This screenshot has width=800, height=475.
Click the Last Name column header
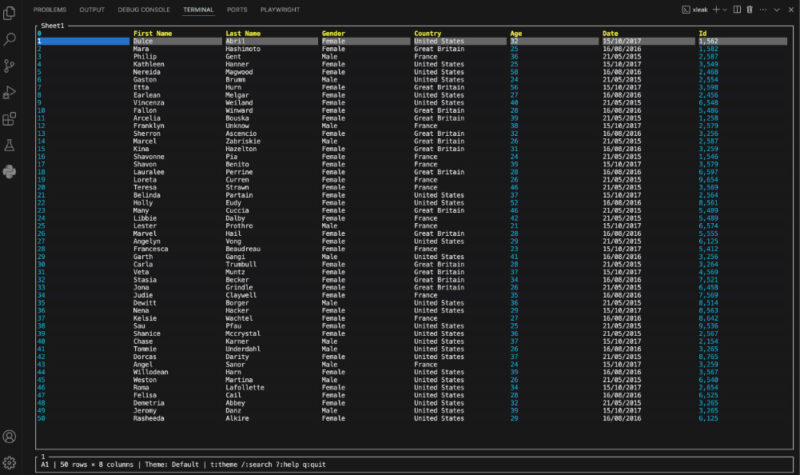click(243, 34)
